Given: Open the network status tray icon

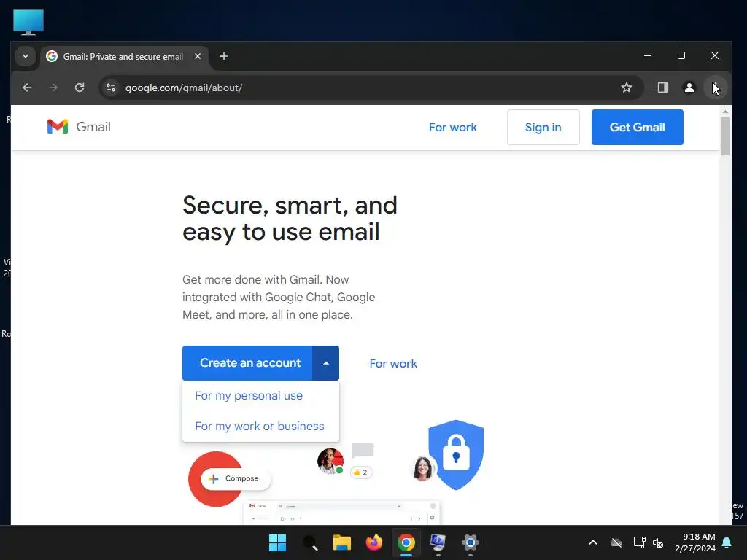Looking at the screenshot, I should (x=639, y=542).
